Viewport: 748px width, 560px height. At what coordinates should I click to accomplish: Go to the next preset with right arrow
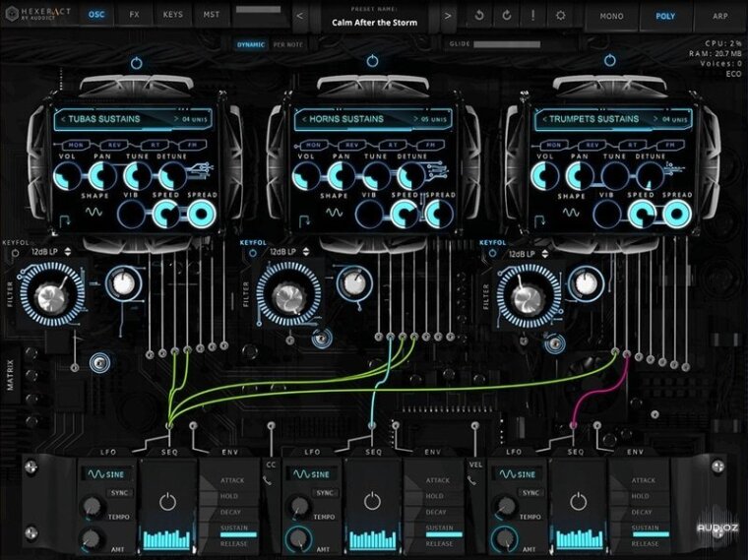pyautogui.click(x=447, y=16)
